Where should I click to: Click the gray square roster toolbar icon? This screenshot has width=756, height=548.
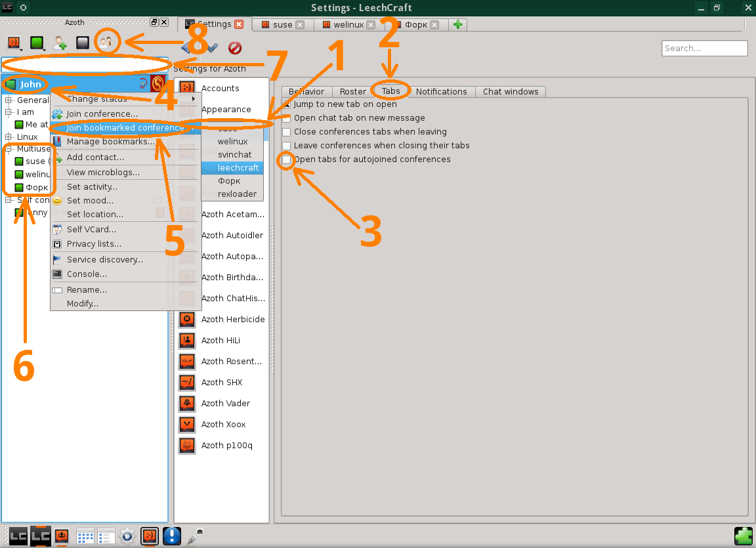point(83,43)
